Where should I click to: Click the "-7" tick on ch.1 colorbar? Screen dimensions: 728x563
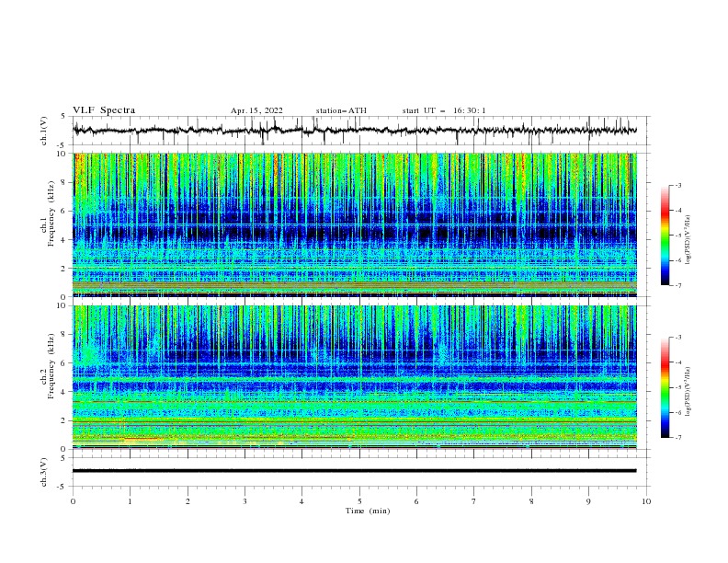click(678, 285)
